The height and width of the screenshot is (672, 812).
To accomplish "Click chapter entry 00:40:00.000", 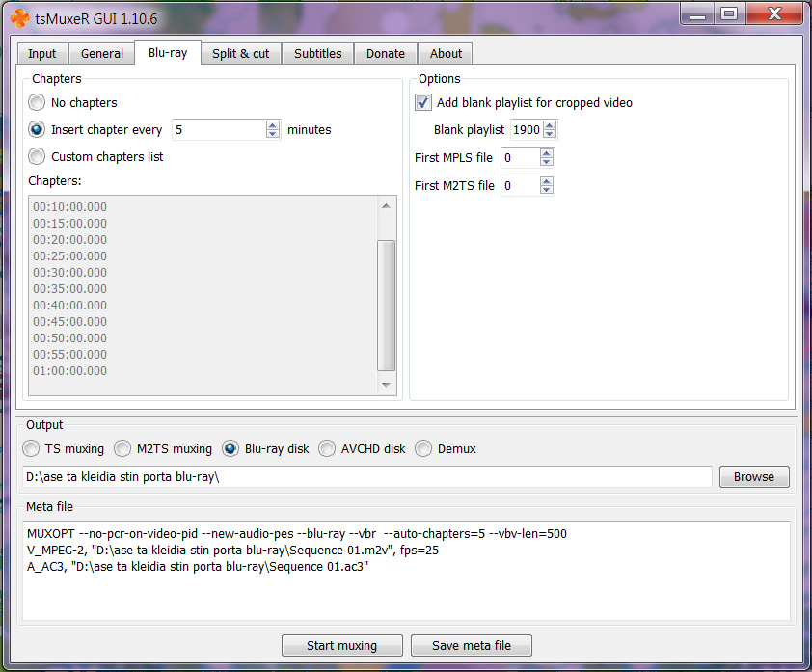I will [x=69, y=305].
